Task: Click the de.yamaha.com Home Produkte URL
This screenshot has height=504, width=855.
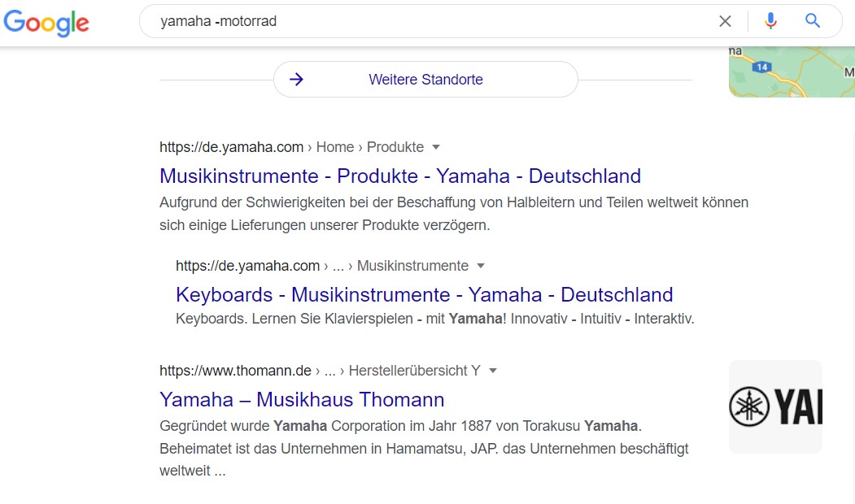Action: point(291,147)
